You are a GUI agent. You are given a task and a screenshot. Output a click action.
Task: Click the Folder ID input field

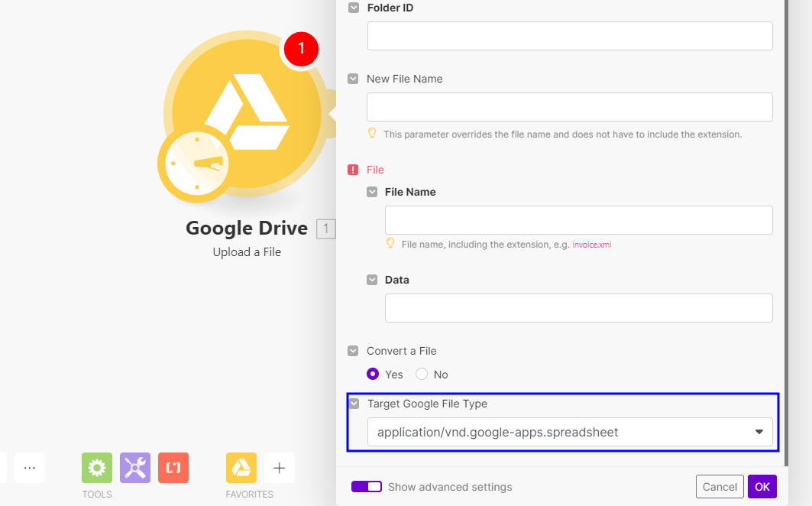[570, 36]
